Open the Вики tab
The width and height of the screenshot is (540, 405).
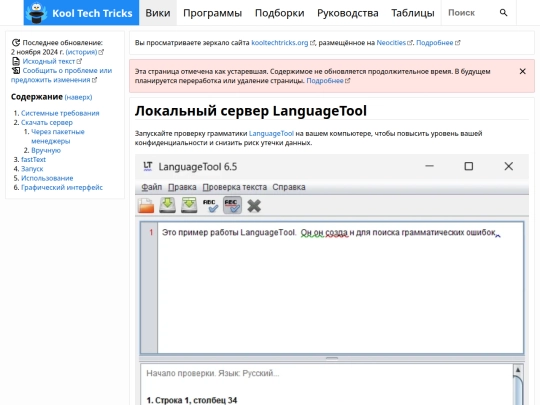158,13
